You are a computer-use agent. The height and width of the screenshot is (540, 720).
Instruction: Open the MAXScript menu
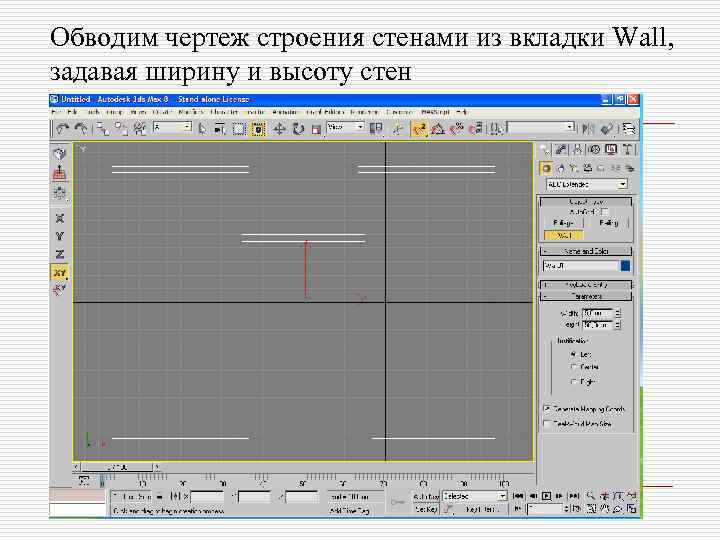coord(435,112)
